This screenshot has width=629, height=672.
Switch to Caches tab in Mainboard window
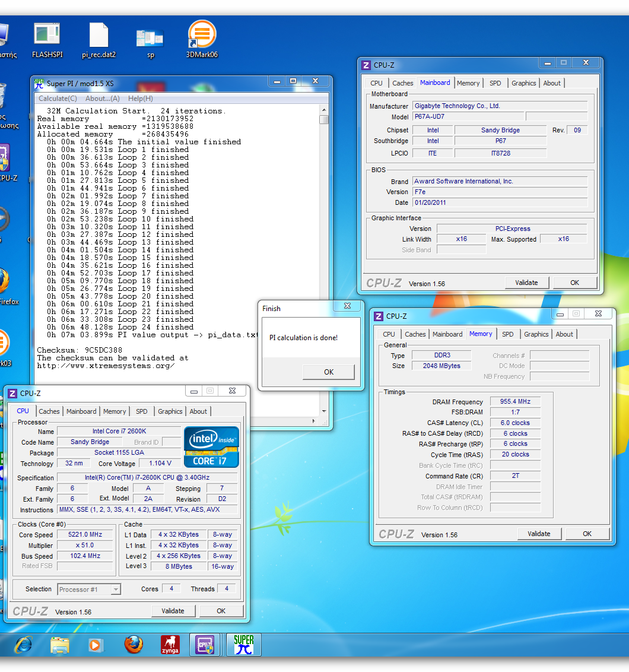403,83
